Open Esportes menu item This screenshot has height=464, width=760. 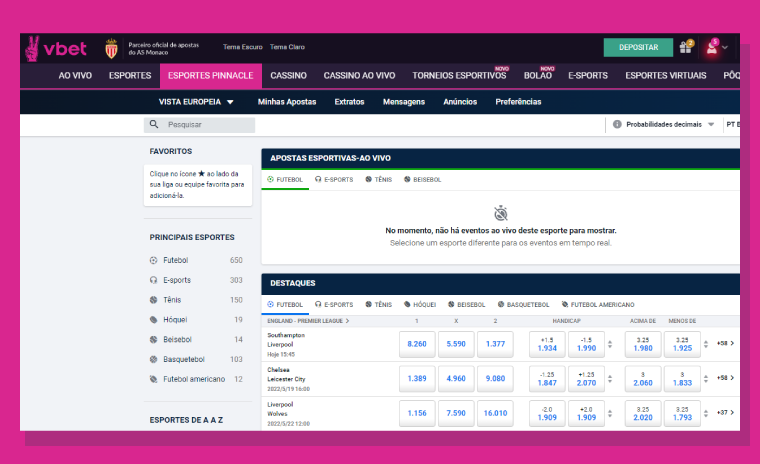[x=130, y=76]
